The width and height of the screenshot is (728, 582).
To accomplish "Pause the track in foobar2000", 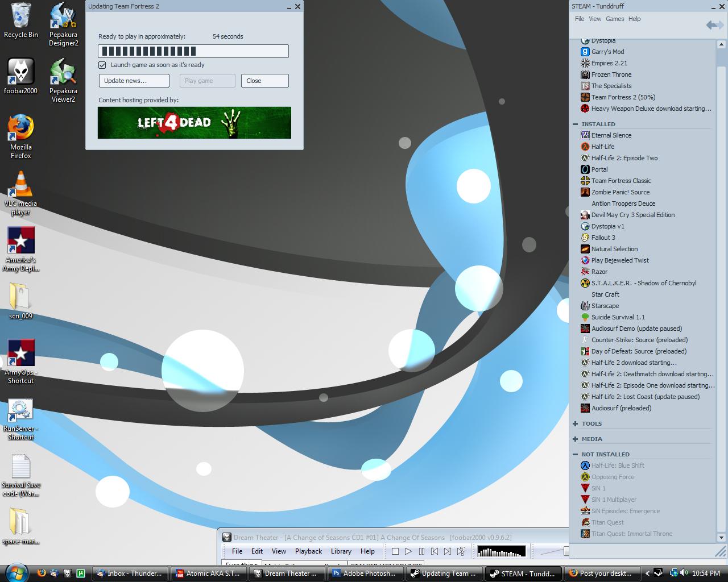I will (421, 551).
